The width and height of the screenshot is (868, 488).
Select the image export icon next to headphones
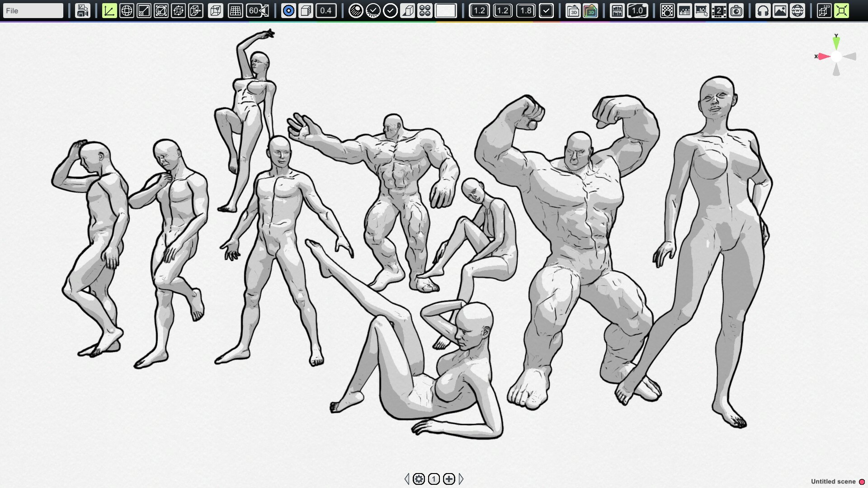[780, 10]
